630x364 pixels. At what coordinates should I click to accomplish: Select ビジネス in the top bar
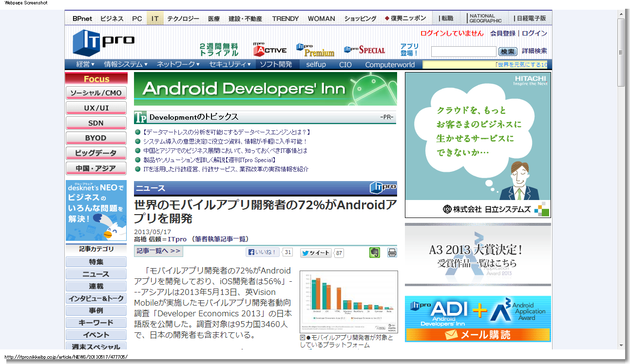point(112,18)
